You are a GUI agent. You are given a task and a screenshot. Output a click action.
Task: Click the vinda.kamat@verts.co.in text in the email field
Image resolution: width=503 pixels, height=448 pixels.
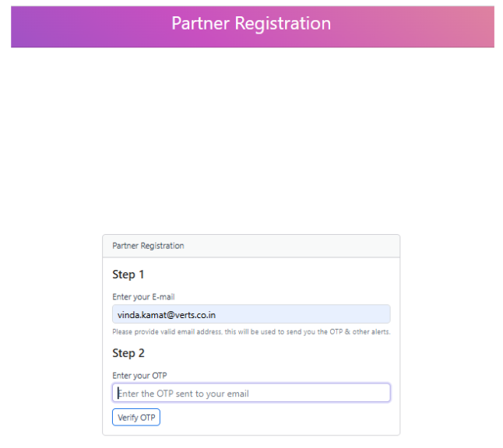[166, 315]
